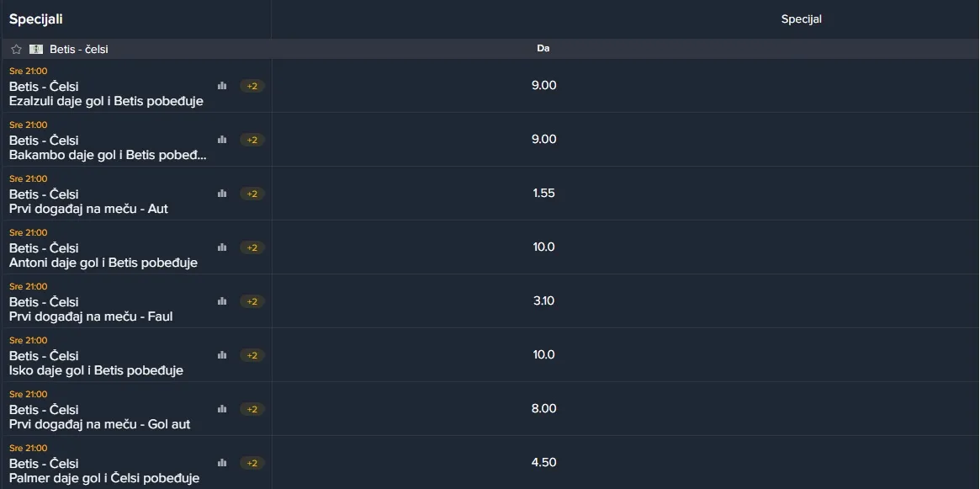Select the Specijali section header
The height and width of the screenshot is (489, 980).
point(35,19)
